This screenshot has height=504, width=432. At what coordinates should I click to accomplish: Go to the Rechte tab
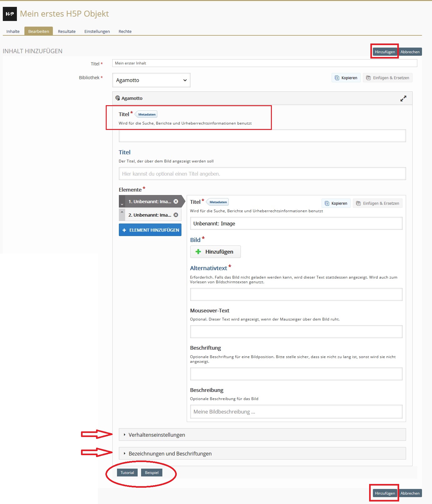125,31
